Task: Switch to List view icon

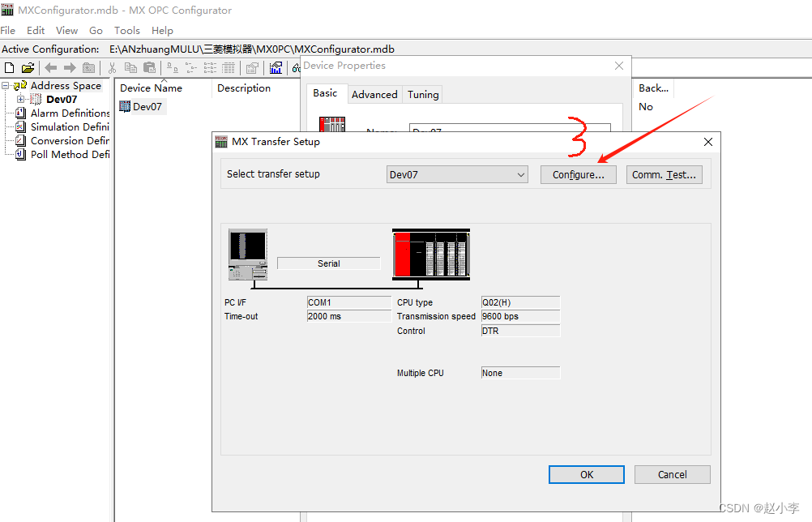Action: coord(210,68)
